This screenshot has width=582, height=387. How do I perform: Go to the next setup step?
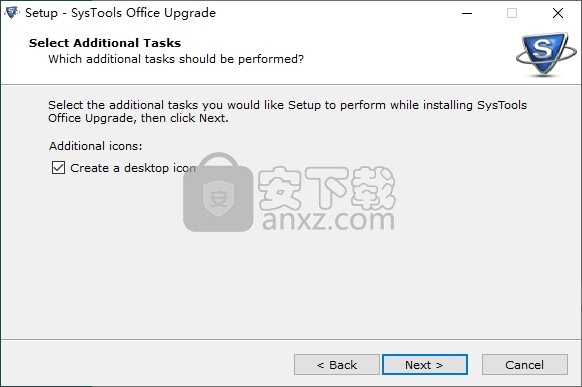(425, 364)
